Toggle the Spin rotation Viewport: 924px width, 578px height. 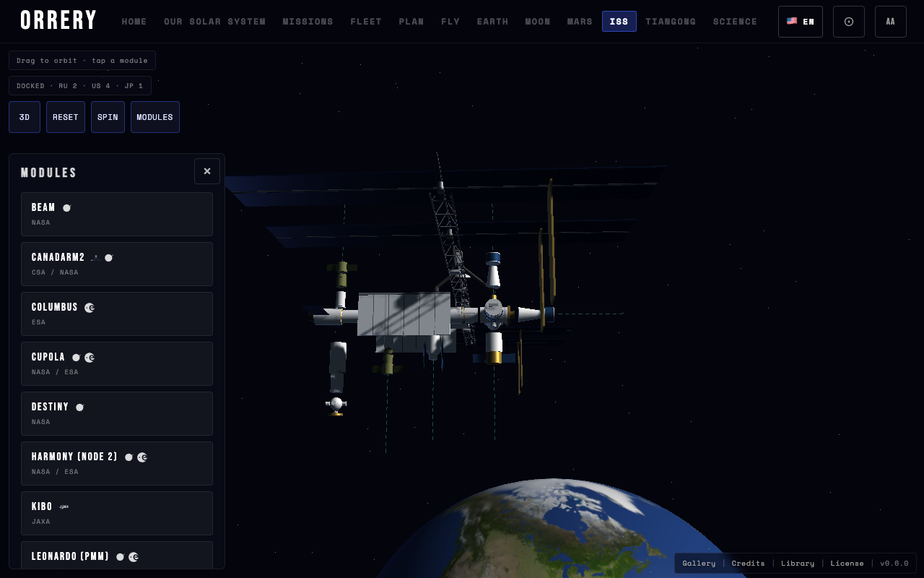pos(108,117)
